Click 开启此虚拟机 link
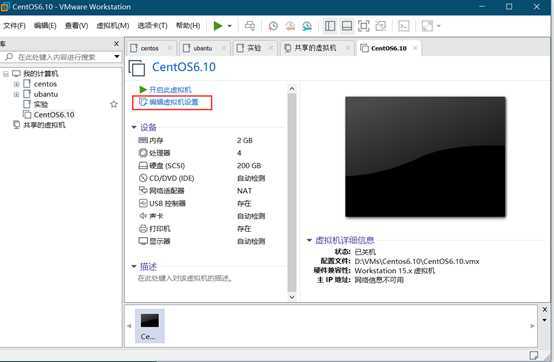554x362 pixels. pyautogui.click(x=170, y=90)
